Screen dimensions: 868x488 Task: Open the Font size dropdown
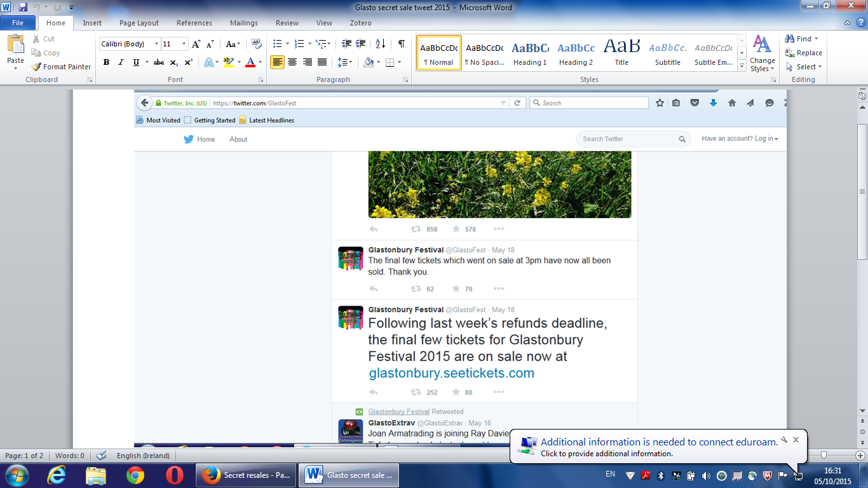(184, 44)
